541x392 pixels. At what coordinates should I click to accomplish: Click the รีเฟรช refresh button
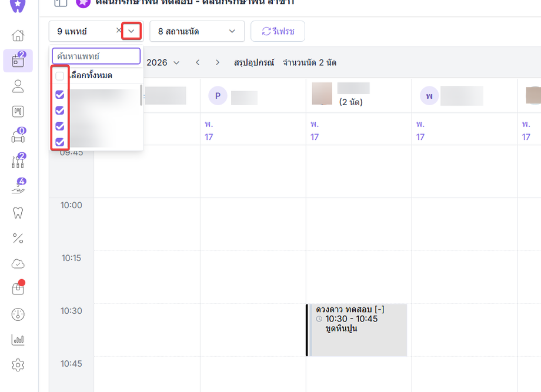278,31
